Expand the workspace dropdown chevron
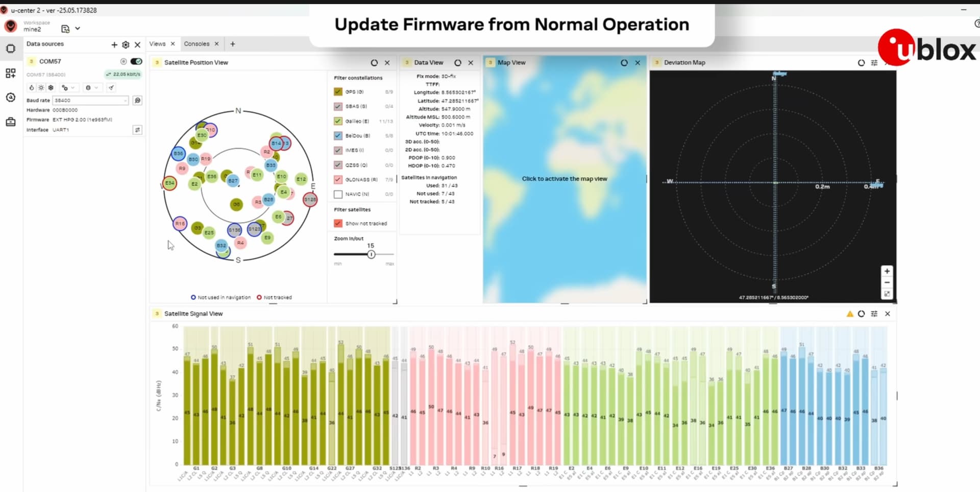980x492 pixels. pyautogui.click(x=78, y=29)
